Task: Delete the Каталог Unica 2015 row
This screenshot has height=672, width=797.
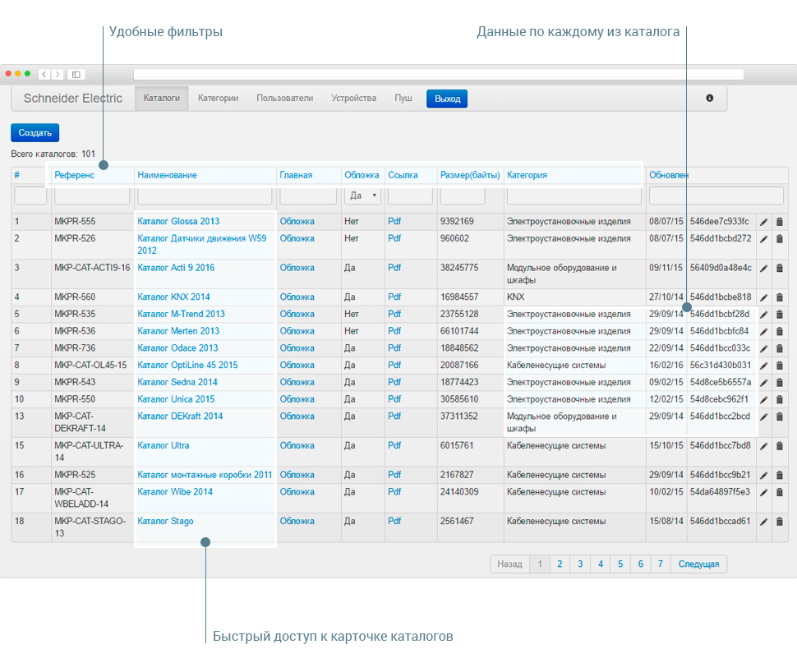Action: pos(779,399)
